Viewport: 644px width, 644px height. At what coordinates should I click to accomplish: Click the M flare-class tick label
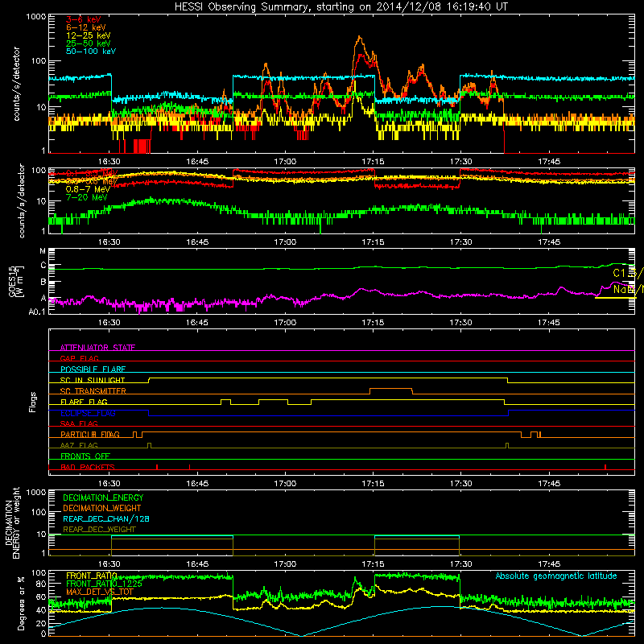coord(43,251)
